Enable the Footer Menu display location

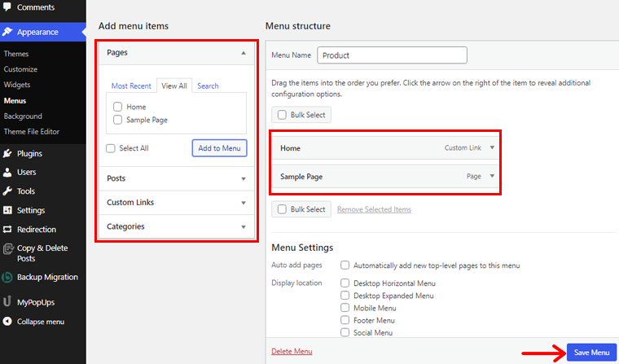(345, 320)
